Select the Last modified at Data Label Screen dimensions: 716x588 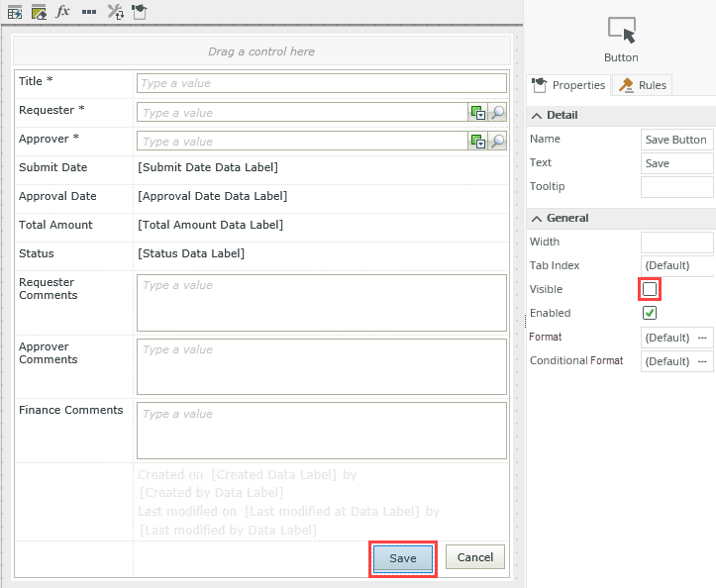pos(332,512)
